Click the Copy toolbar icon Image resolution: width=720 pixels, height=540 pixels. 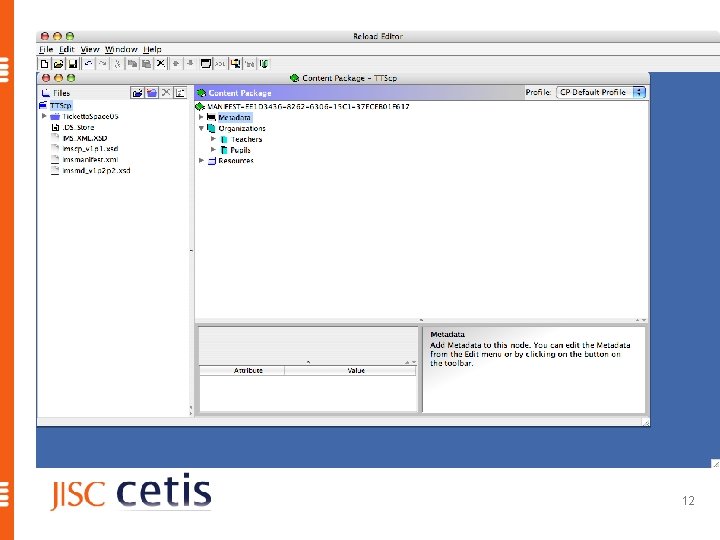132,64
